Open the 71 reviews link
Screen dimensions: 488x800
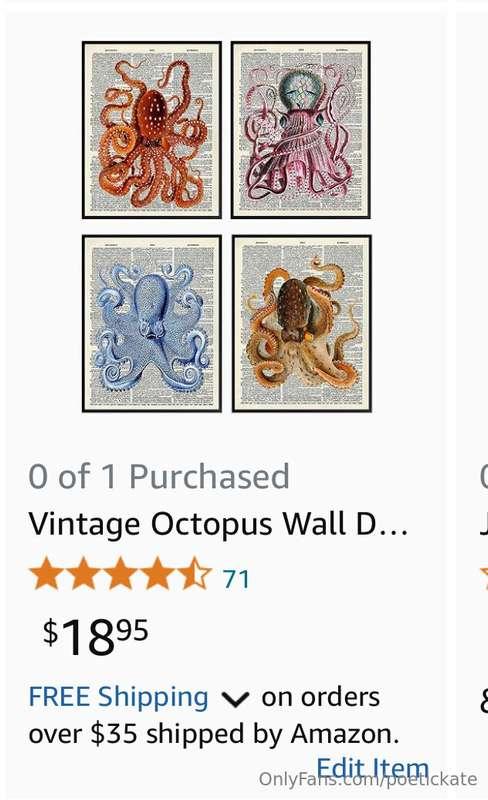click(x=236, y=579)
